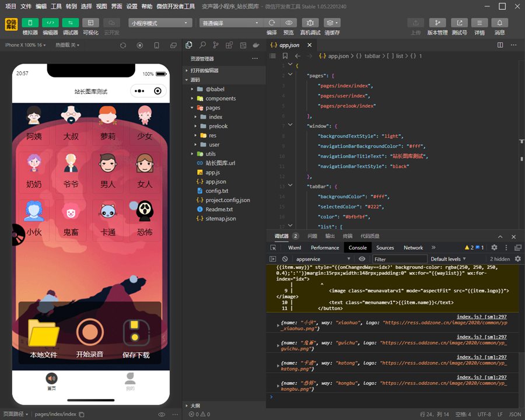Switch to the Network tab

(x=413, y=247)
